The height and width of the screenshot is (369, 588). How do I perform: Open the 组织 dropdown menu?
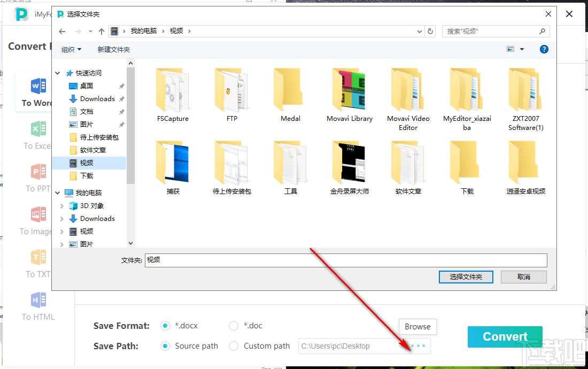[x=71, y=50]
